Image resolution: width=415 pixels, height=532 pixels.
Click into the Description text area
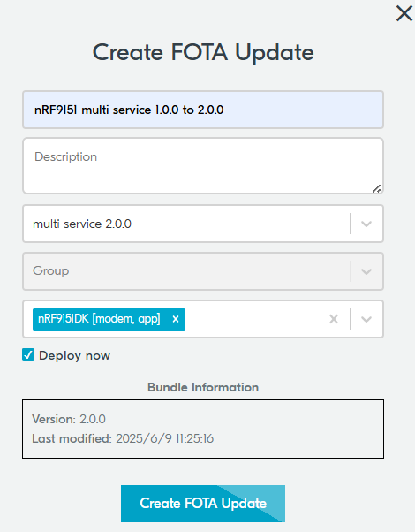click(203, 166)
